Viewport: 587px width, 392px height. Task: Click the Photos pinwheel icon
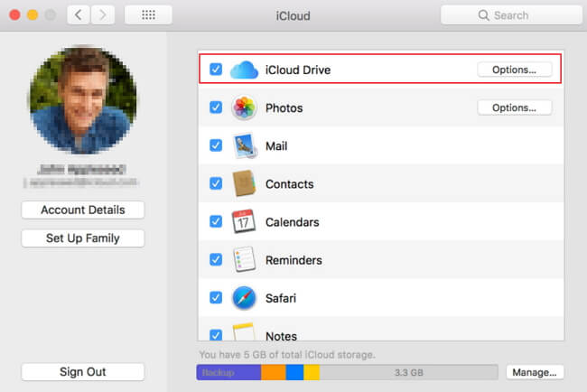coord(244,107)
